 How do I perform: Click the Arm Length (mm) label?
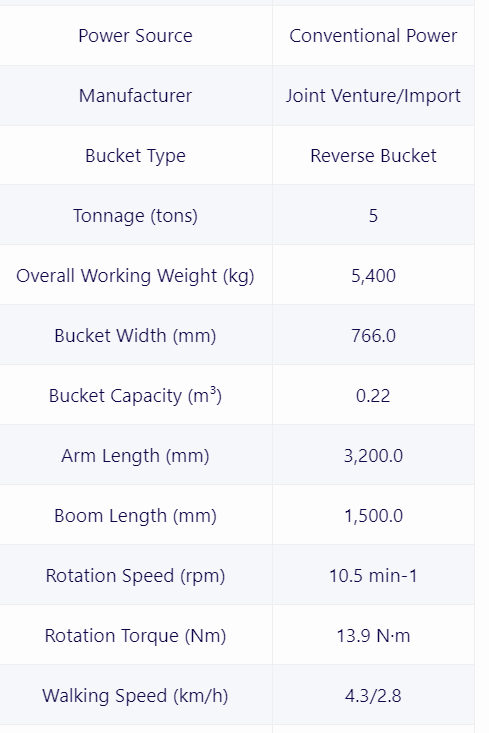(135, 455)
